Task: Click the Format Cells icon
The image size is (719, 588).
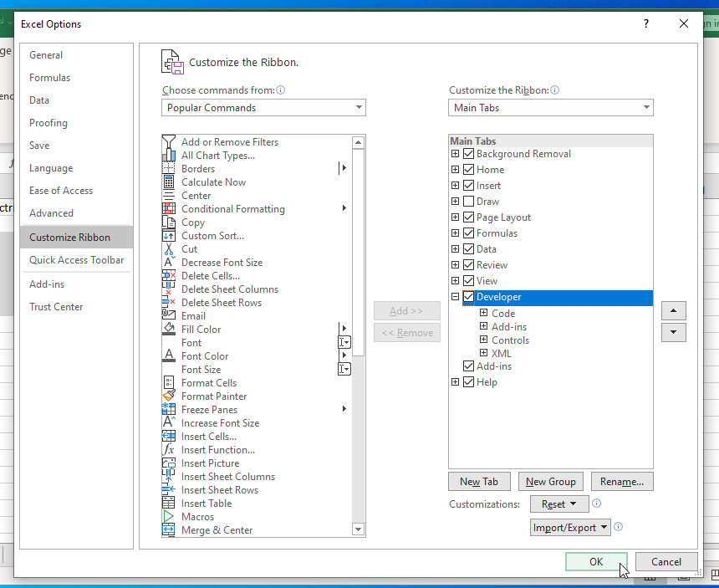Action: pos(169,382)
